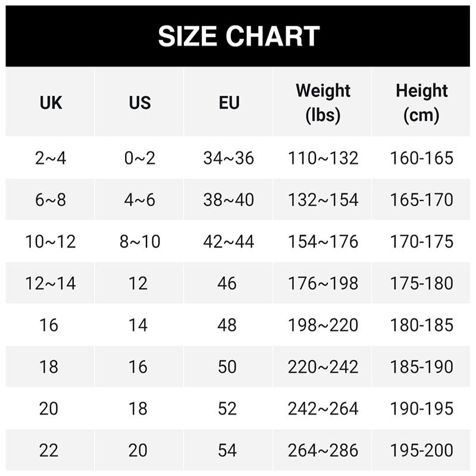This screenshot has height=476, width=476.
Task: Click the 195-200 height cell
Action: (x=421, y=450)
